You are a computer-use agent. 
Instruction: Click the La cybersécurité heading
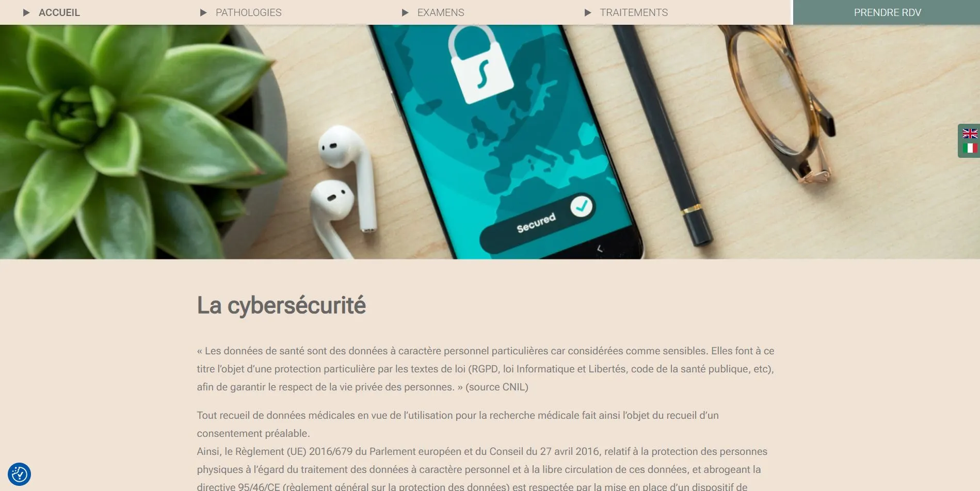pos(281,305)
